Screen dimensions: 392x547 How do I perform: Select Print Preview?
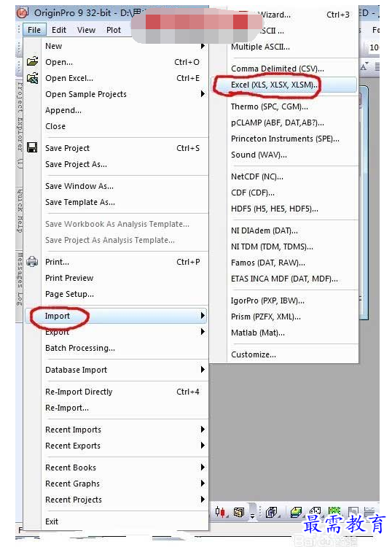coord(117,278)
